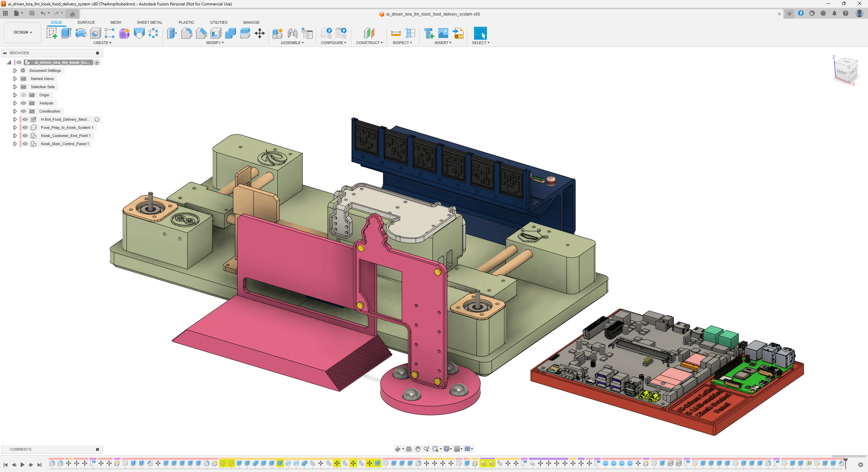
Task: Open the MODIFY dropdown menu
Action: pos(215,43)
